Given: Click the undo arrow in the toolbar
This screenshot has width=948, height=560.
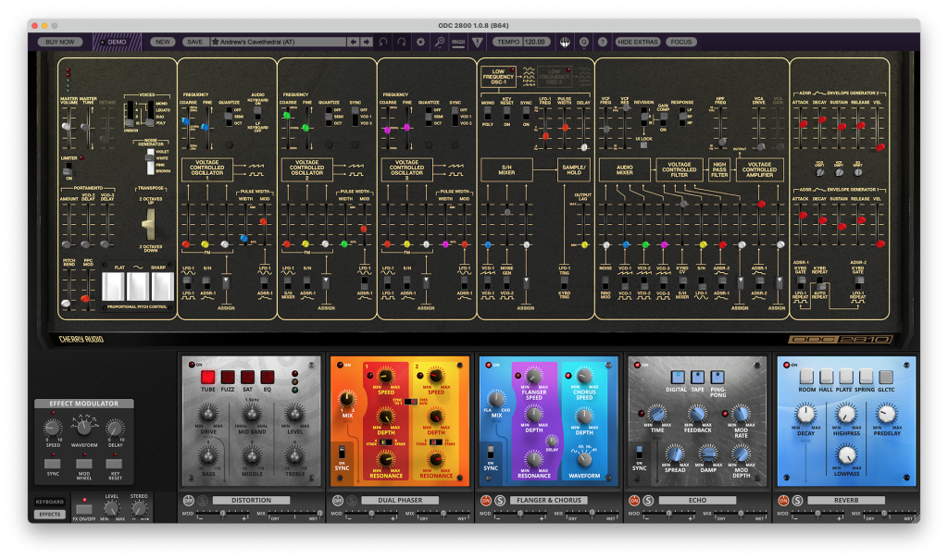Looking at the screenshot, I should (383, 42).
